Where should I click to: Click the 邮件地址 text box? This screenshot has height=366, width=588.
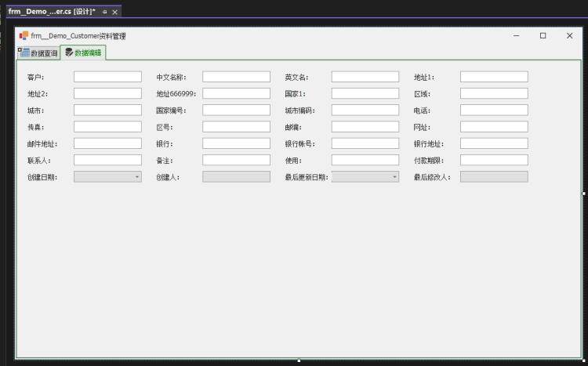coord(107,143)
